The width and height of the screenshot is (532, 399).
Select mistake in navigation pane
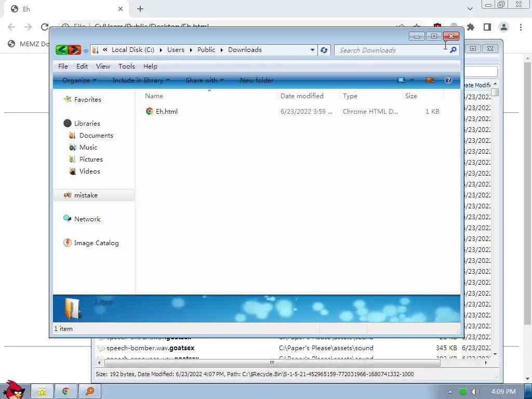coord(94,195)
